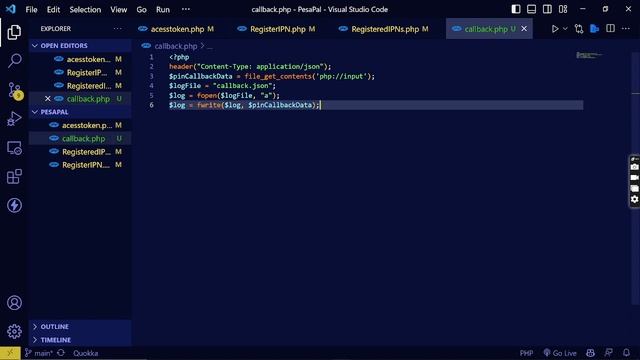640x360 pixels.
Task: Open the View menu
Action: click(118, 9)
